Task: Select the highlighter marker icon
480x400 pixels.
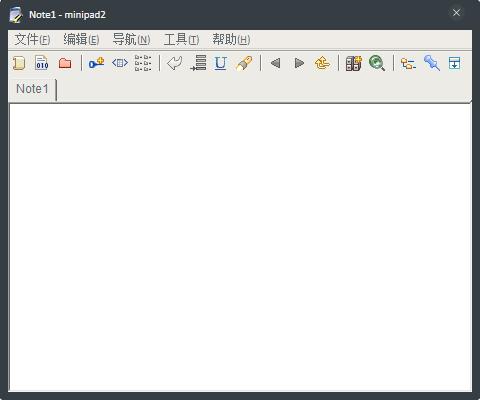Action: tap(244, 63)
